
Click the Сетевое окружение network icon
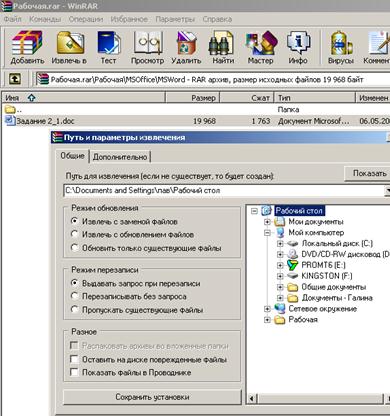tap(280, 309)
